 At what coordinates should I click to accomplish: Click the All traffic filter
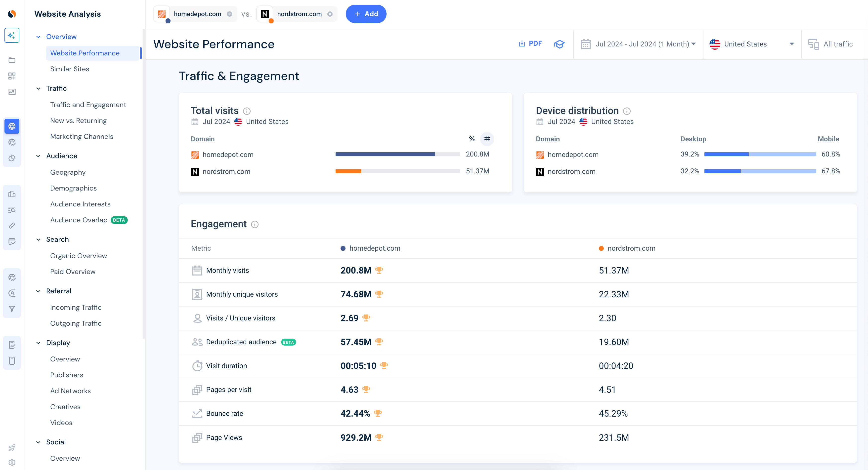[831, 44]
